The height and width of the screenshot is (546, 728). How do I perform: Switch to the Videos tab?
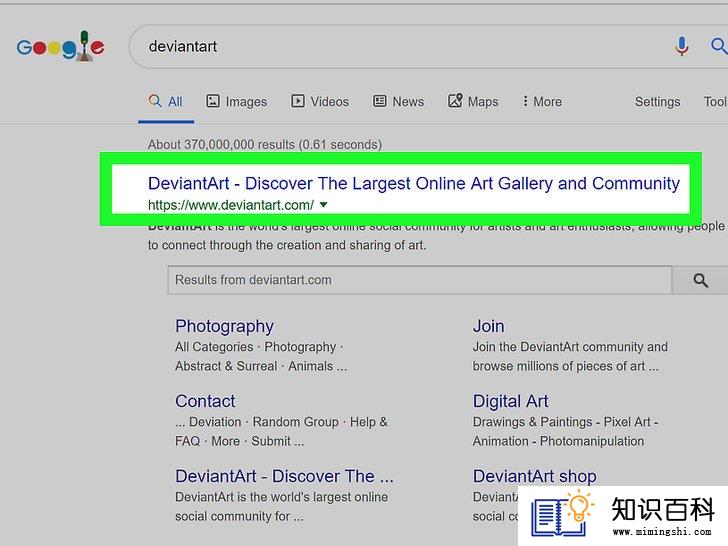click(320, 101)
